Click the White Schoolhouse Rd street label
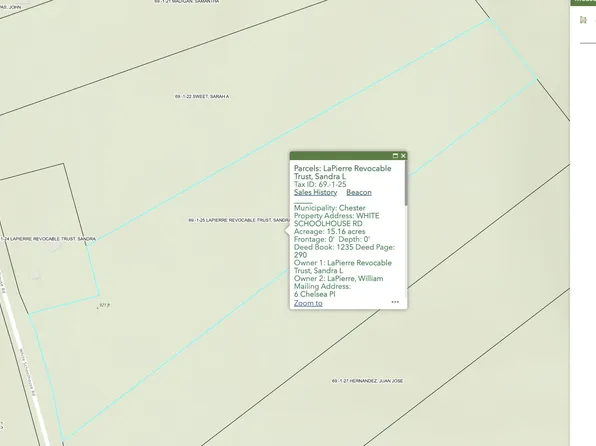This screenshot has width=596, height=446. pyautogui.click(x=27, y=372)
